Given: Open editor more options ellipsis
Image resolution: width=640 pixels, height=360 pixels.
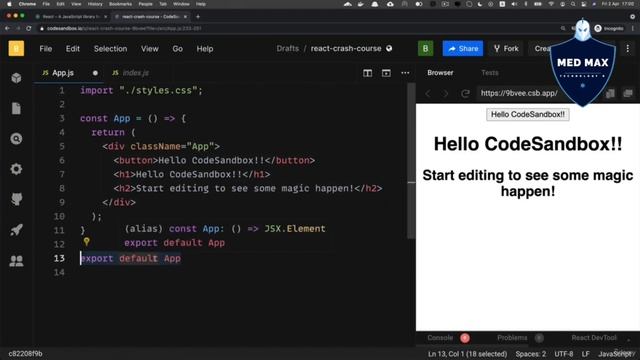Looking at the screenshot, I should pos(405,73).
